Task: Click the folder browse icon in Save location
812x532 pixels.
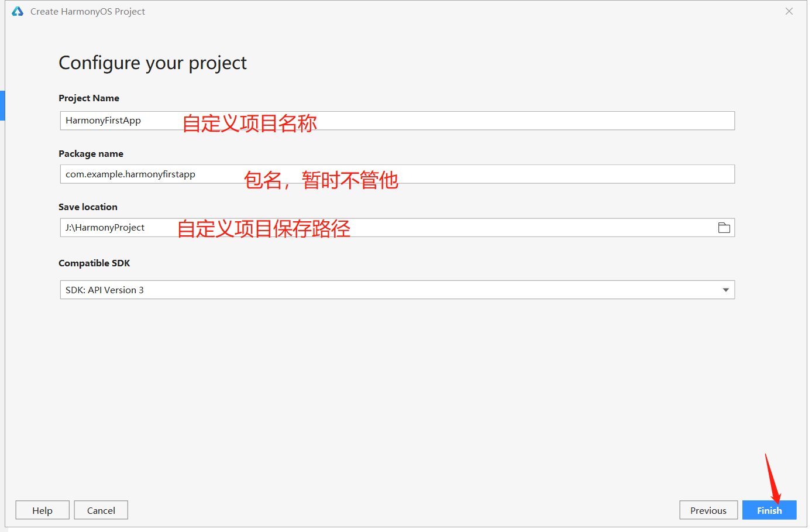Action: coord(724,228)
